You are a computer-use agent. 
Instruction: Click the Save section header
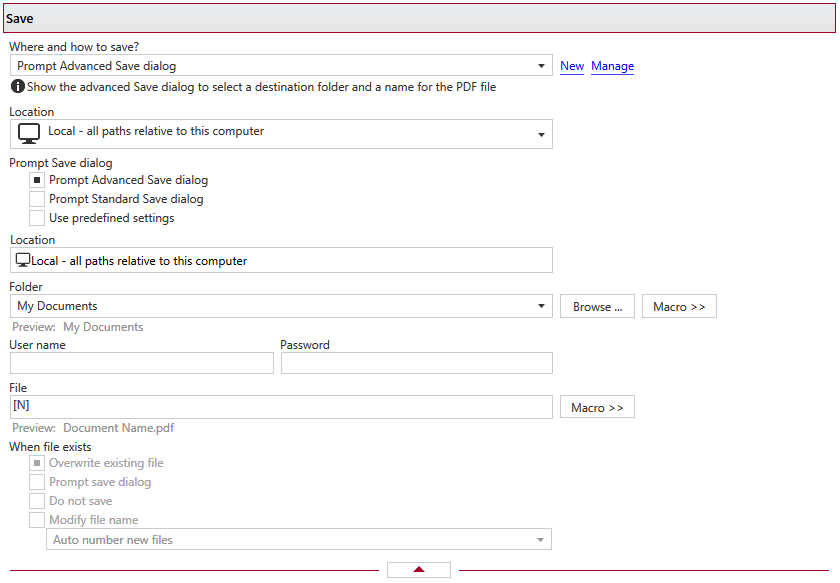click(x=419, y=18)
